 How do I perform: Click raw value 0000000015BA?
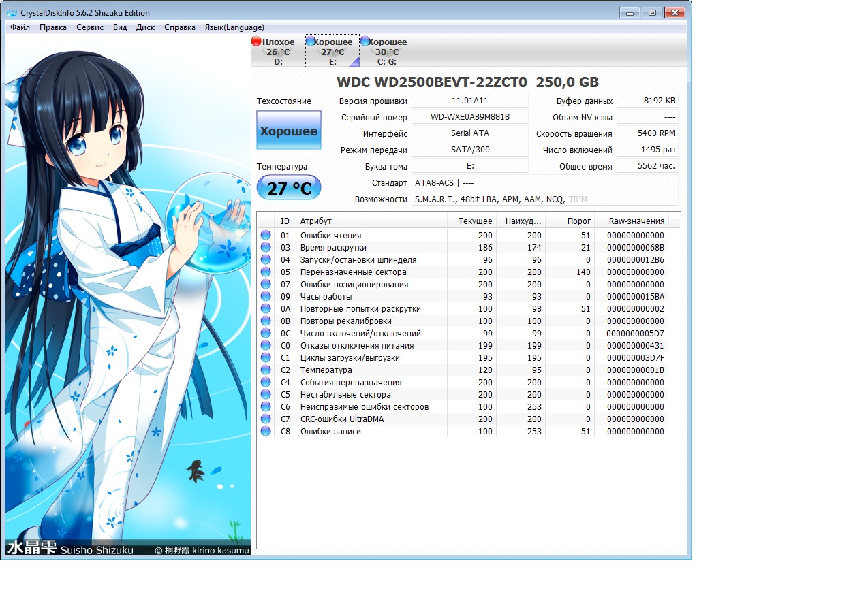635,297
